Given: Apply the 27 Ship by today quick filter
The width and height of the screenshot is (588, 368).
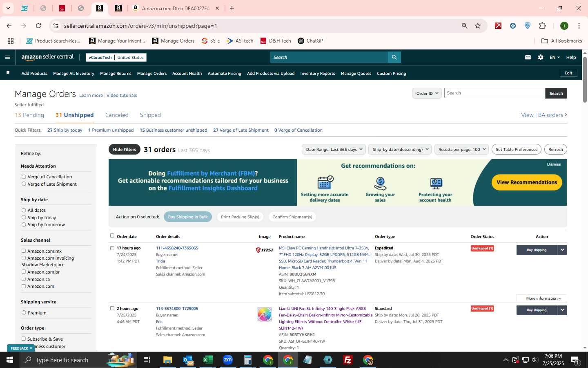Looking at the screenshot, I should point(65,130).
